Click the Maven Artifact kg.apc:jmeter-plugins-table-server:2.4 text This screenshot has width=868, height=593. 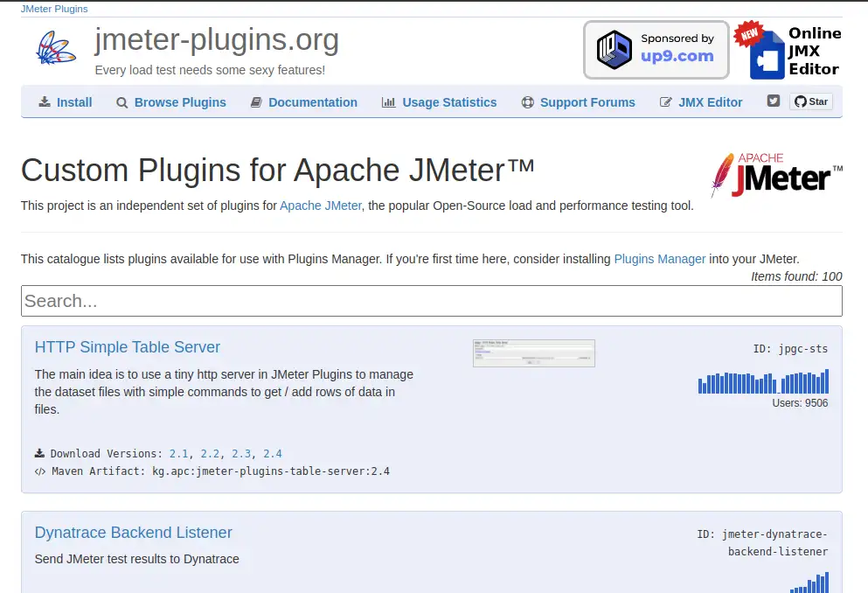point(220,471)
